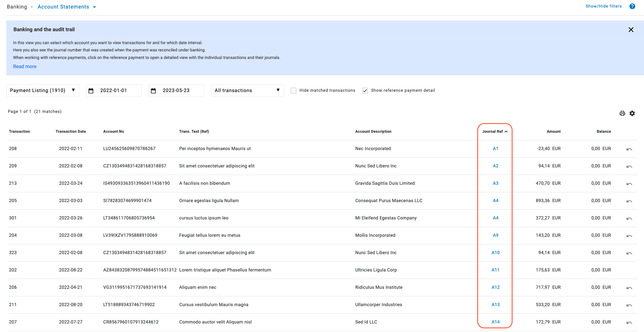
Task: Open journal reference A9
Action: coord(495,235)
